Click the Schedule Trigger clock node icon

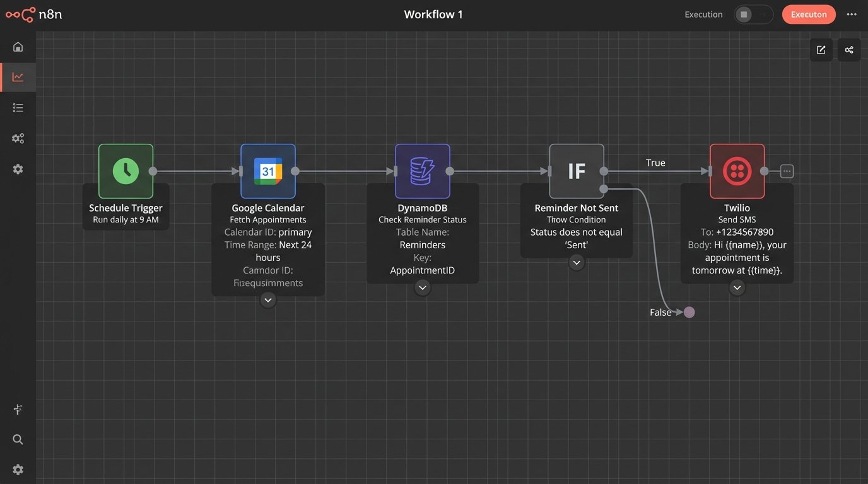(125, 170)
